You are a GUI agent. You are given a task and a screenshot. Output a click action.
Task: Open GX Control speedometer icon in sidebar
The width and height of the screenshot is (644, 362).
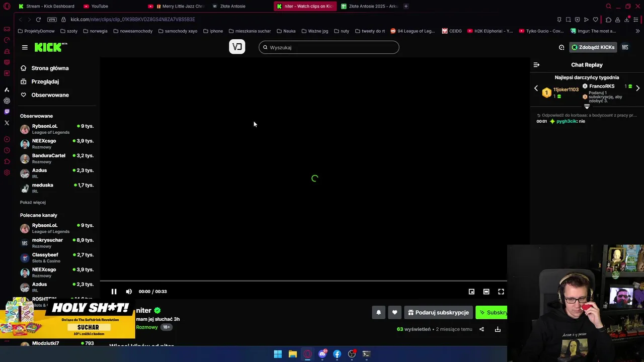(7, 40)
